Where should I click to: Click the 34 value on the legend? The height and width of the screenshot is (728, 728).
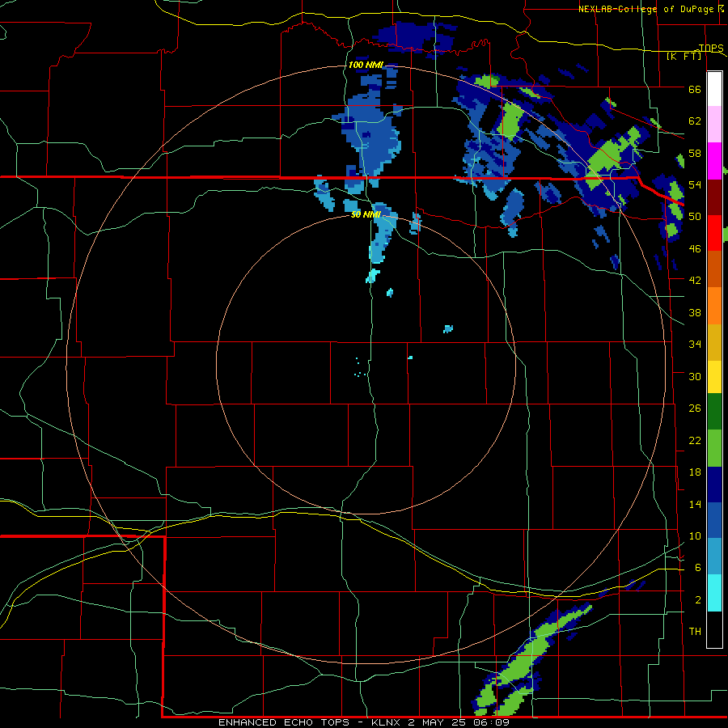[695, 345]
